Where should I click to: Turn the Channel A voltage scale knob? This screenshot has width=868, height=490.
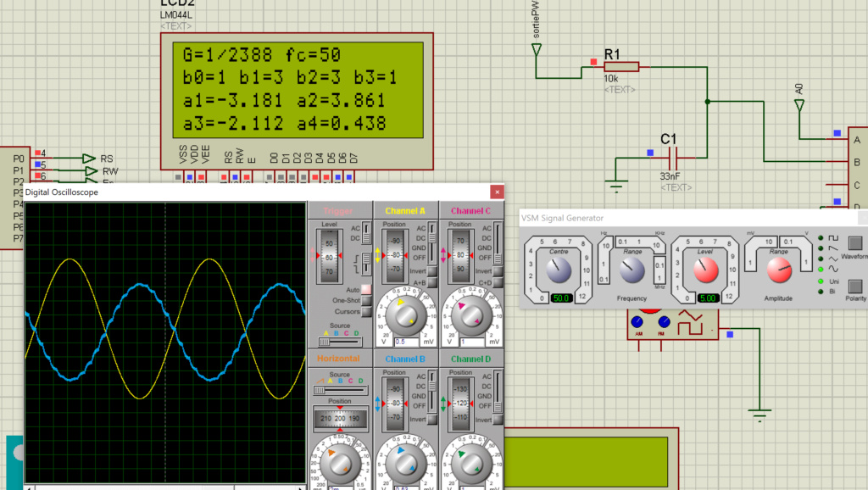[406, 315]
